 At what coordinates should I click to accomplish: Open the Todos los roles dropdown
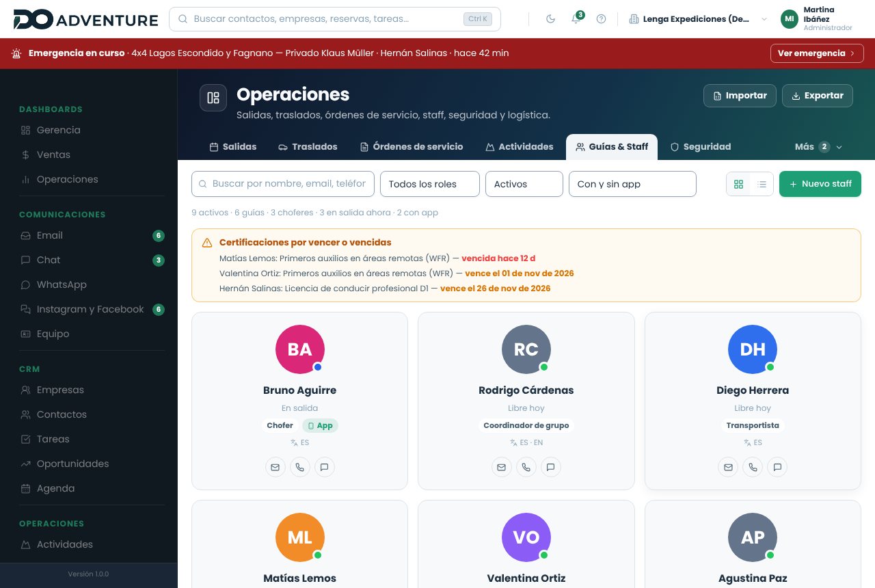tap(430, 184)
